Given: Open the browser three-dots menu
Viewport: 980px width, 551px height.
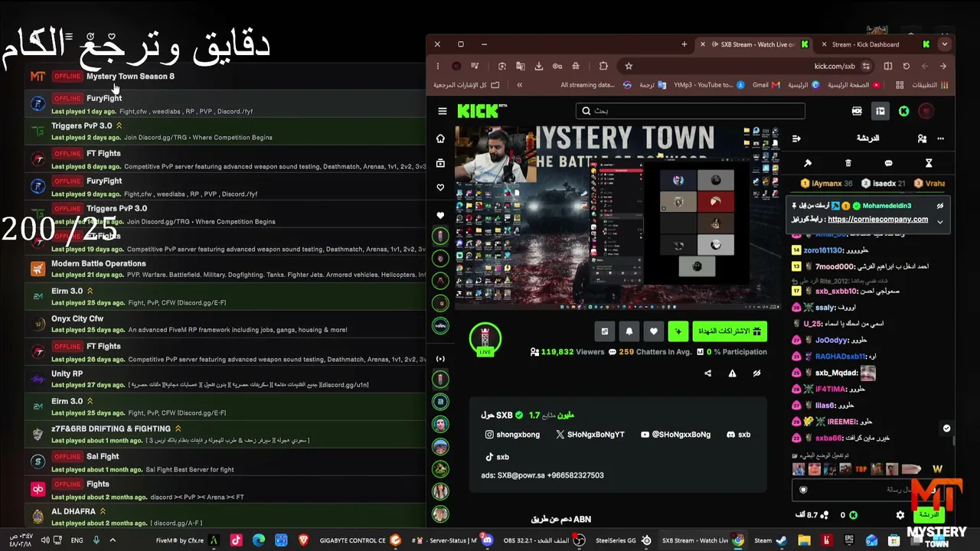Looking at the screenshot, I should 438,67.
